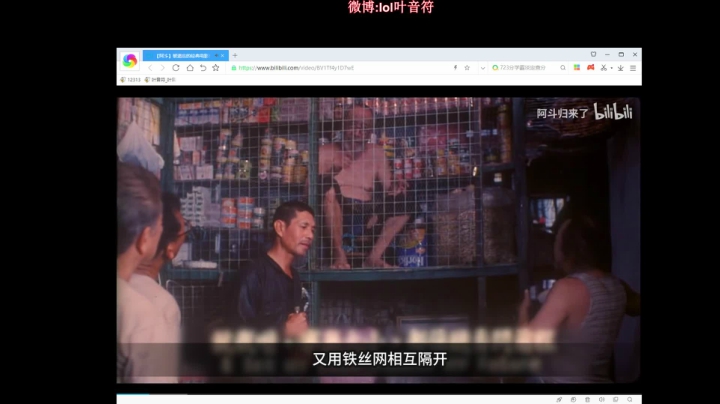Click the undo closed tab arrow
The image size is (720, 404).
click(203, 68)
